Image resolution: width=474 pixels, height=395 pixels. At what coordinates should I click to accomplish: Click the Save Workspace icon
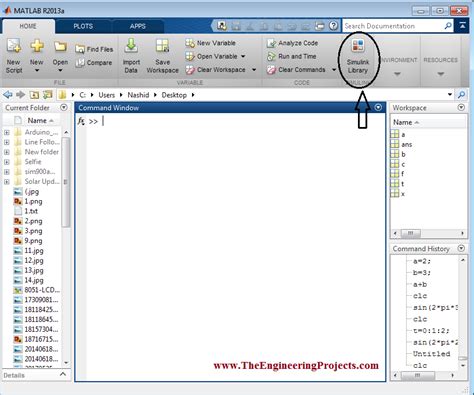tap(162, 46)
